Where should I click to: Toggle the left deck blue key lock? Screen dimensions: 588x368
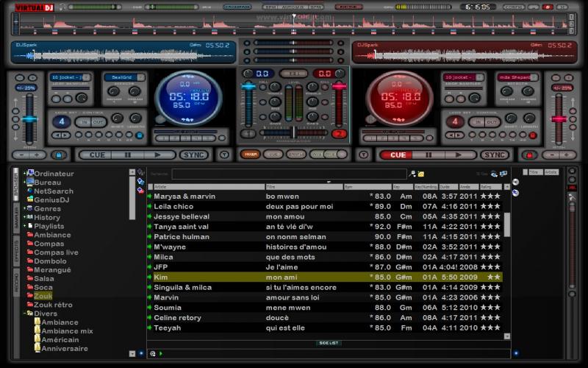pyautogui.click(x=59, y=155)
